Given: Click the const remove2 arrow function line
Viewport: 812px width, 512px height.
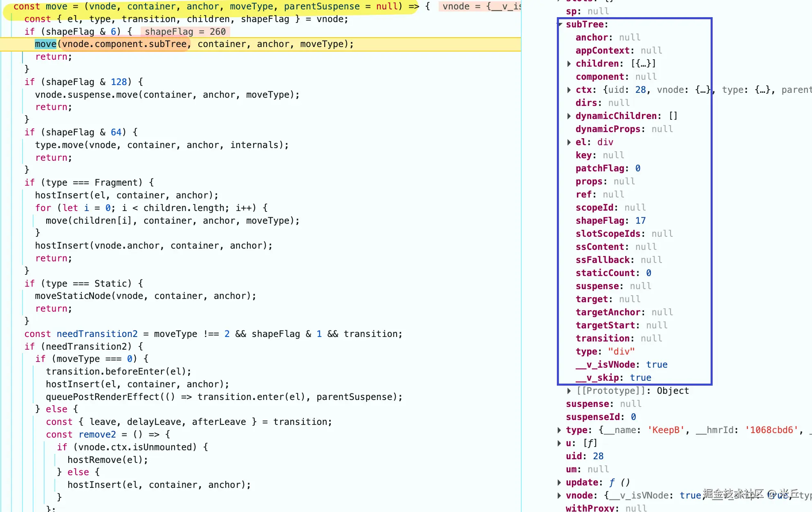Looking at the screenshot, I should coord(108,435).
